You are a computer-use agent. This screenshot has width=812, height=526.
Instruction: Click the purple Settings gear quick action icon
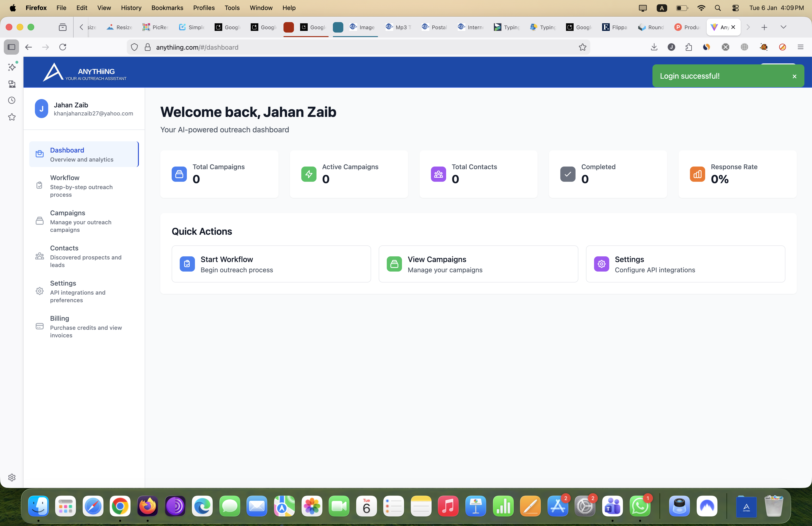(601, 264)
